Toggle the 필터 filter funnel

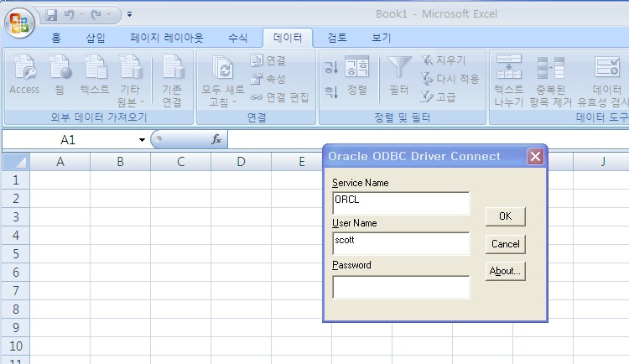coord(398,75)
